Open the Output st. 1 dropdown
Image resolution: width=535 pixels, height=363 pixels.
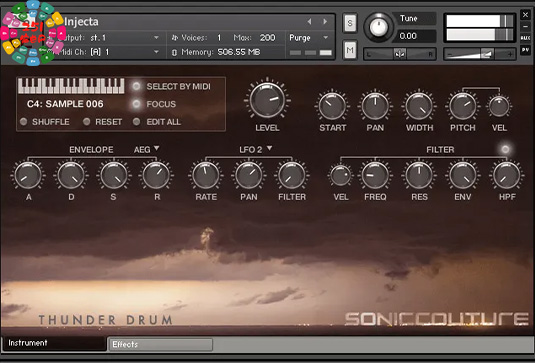point(156,38)
